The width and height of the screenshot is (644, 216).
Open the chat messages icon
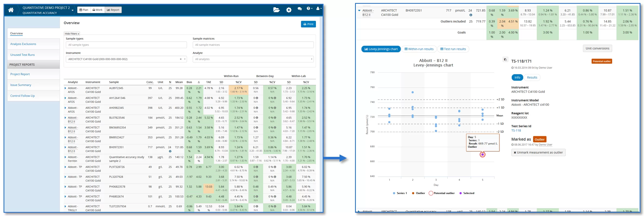(x=300, y=9)
